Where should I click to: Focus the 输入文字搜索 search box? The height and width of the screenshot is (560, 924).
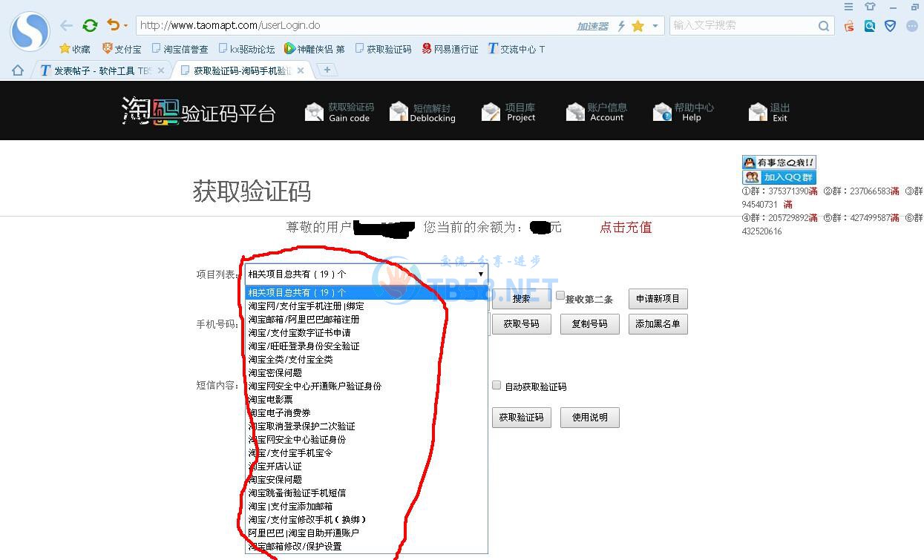742,25
